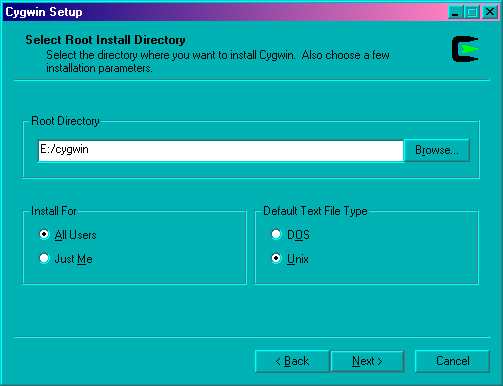
Task: Click the Cygwin logo icon
Action: [465, 49]
